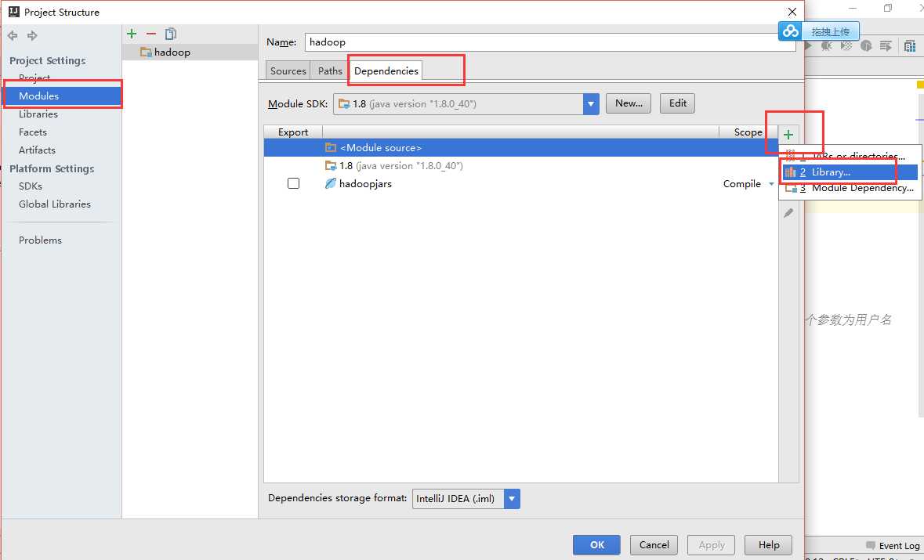The image size is (924, 560).
Task: Select Artifacts in settings list
Action: (x=37, y=150)
